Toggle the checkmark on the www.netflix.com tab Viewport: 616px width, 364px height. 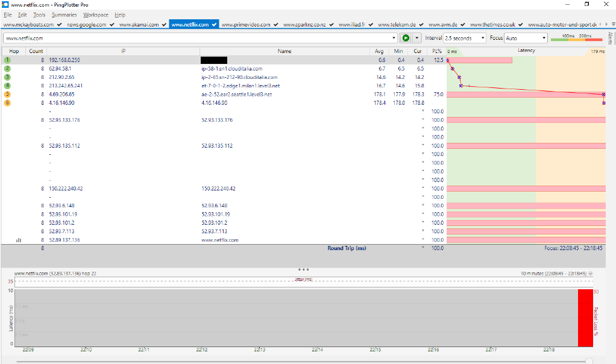[x=214, y=24]
